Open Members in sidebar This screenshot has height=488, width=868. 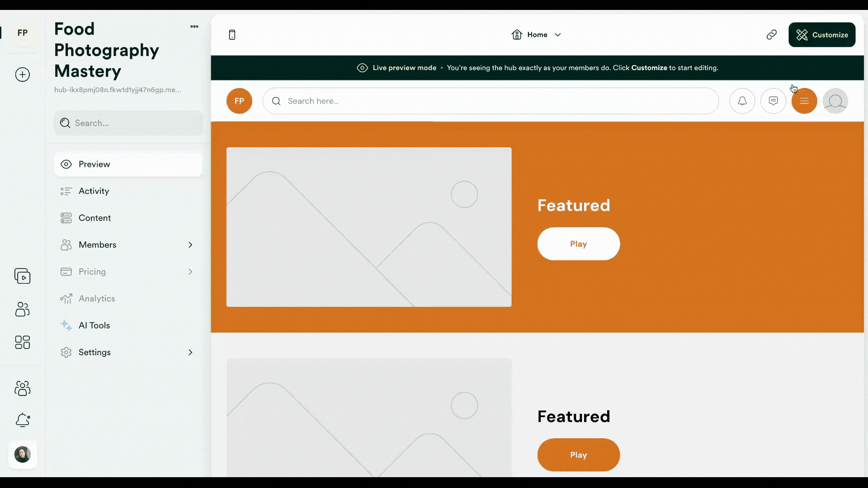pos(128,245)
